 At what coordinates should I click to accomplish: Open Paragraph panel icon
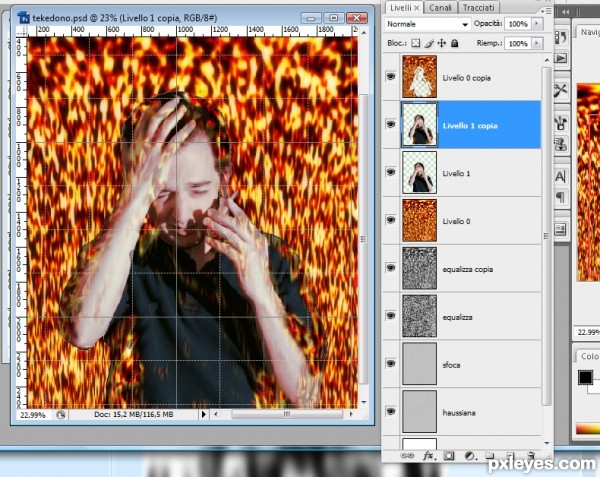click(x=560, y=197)
